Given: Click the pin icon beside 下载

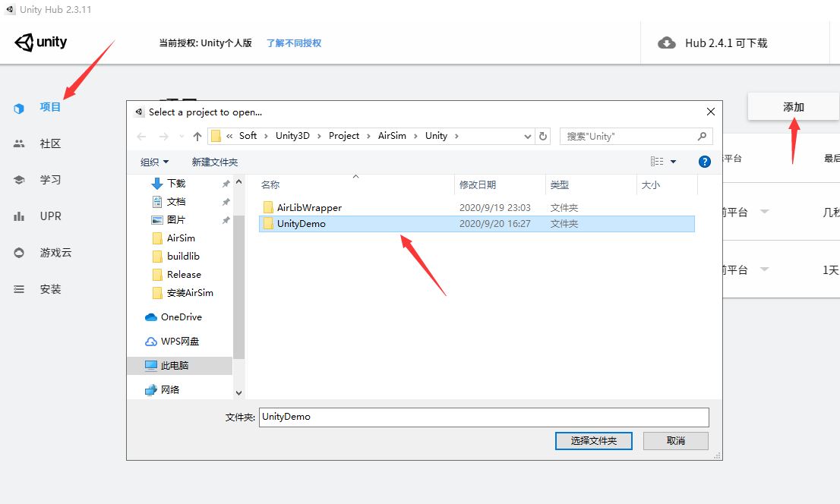Looking at the screenshot, I should point(226,184).
